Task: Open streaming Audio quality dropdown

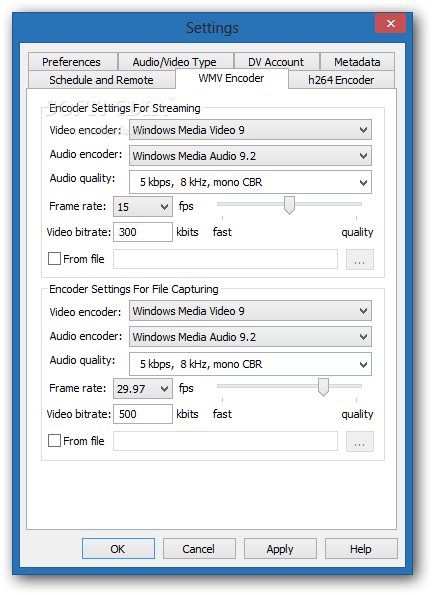Action: [x=250, y=183]
